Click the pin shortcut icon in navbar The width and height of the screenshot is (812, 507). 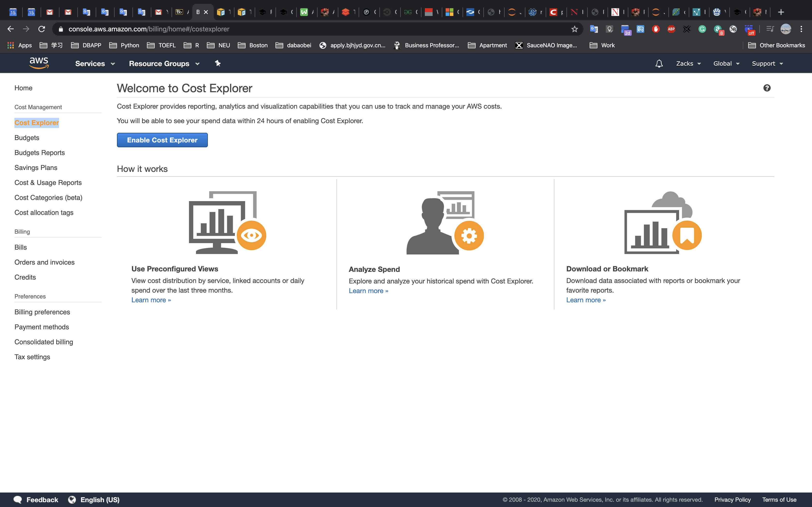(x=218, y=63)
